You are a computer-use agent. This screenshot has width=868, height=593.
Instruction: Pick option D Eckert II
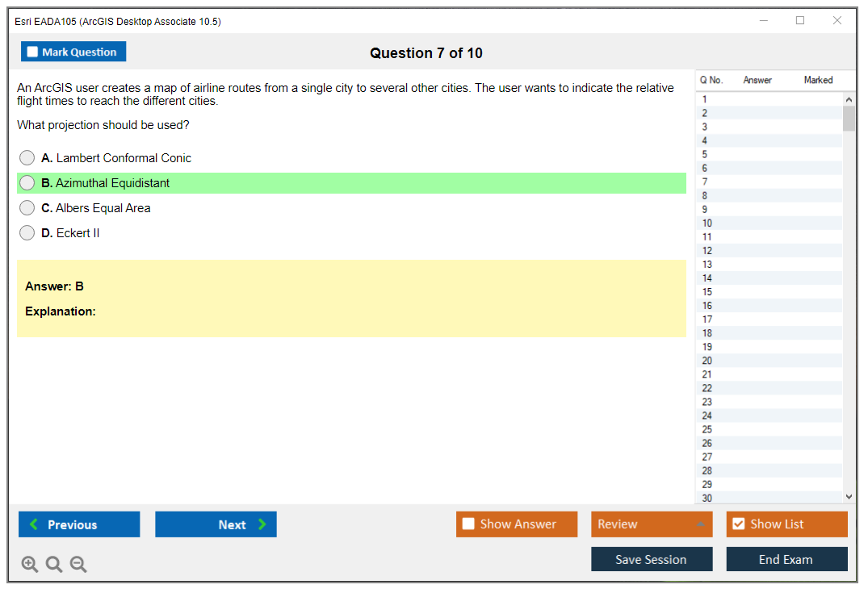27,233
